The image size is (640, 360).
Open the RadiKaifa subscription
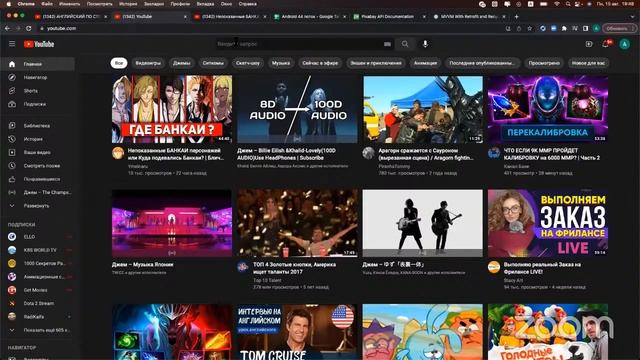(38, 317)
